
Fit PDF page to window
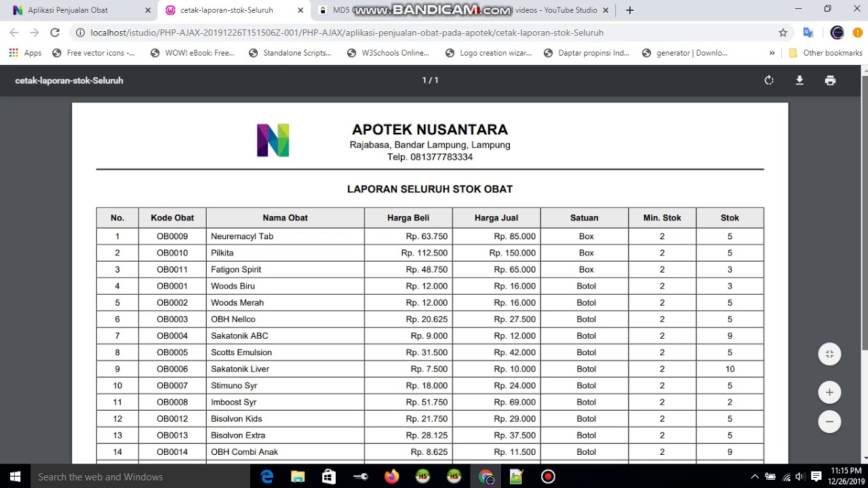pyautogui.click(x=829, y=354)
